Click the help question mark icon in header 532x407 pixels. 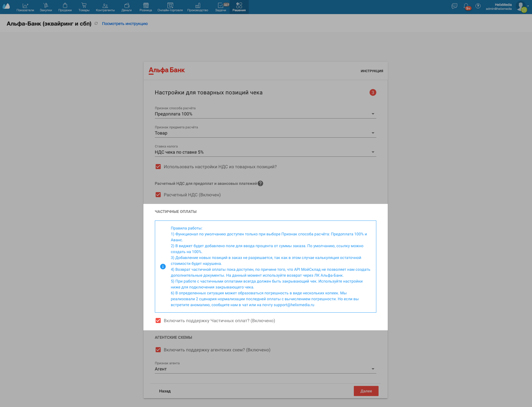pyautogui.click(x=478, y=6)
